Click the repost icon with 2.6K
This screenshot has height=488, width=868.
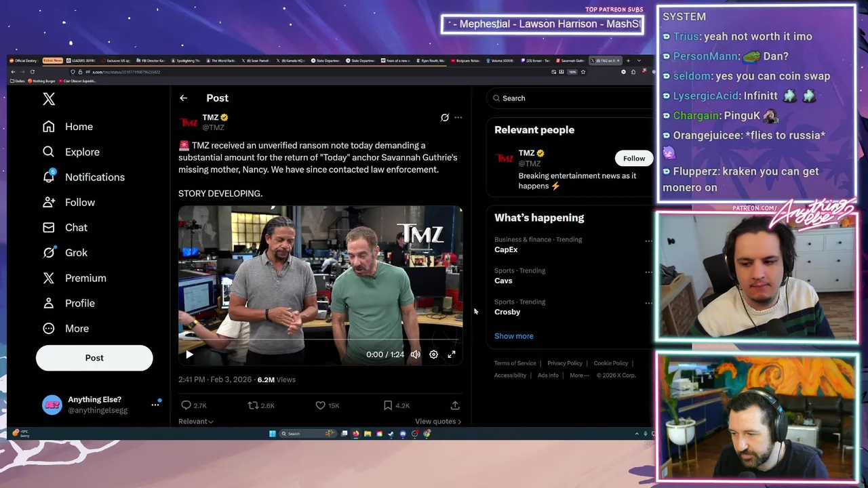253,405
